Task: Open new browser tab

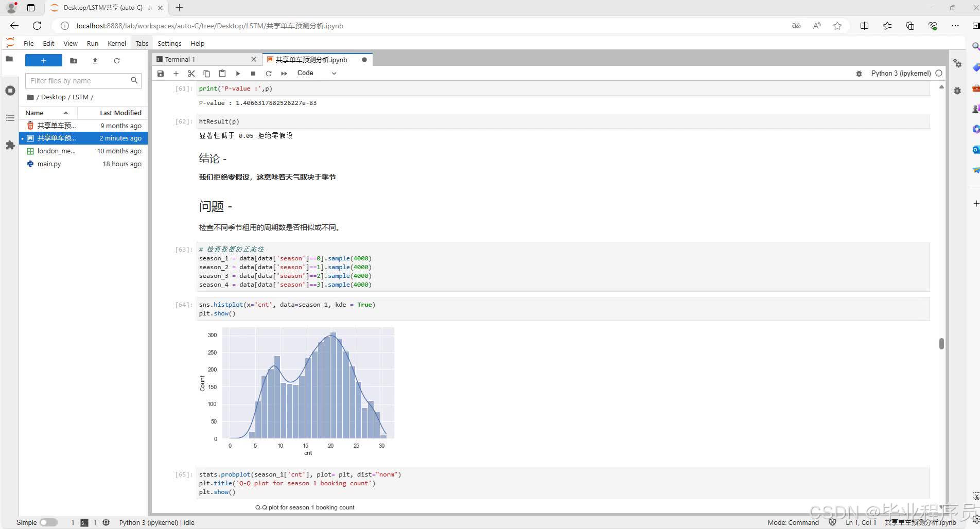Action: pyautogui.click(x=179, y=8)
